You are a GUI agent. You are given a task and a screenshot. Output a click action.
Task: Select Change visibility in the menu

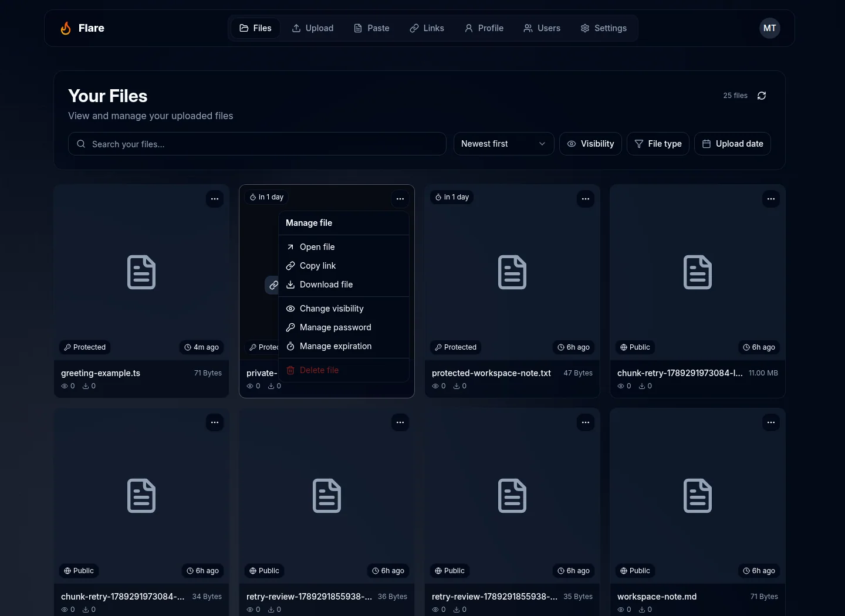pyautogui.click(x=344, y=309)
